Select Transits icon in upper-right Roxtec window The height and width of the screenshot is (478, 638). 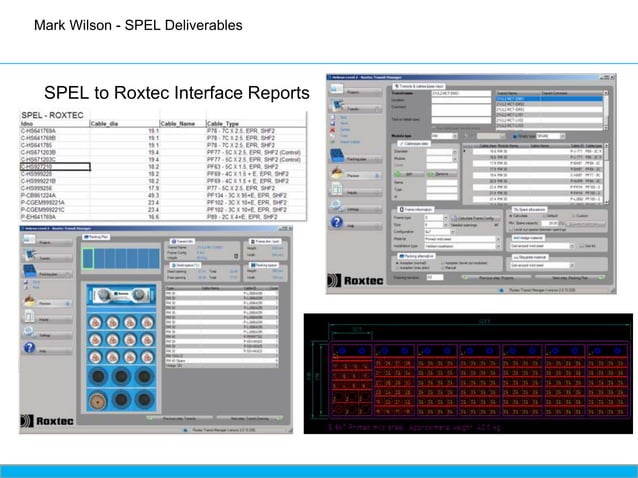click(337, 105)
